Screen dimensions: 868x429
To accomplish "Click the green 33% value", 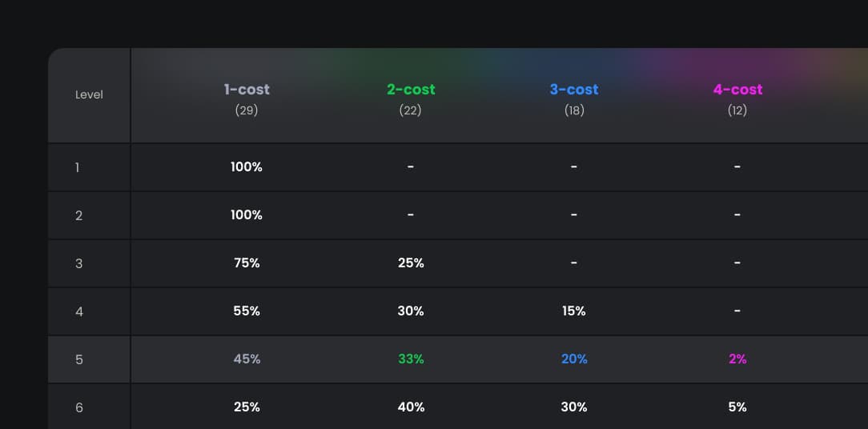I will point(411,359).
